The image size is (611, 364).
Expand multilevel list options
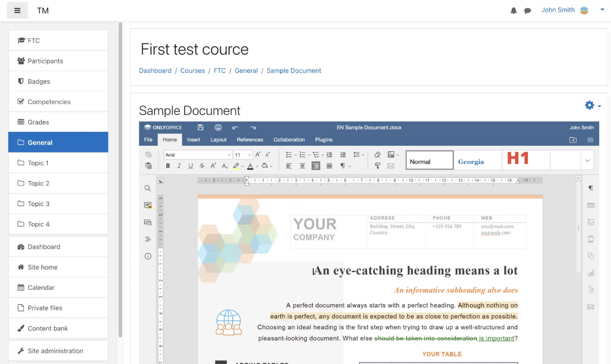323,155
